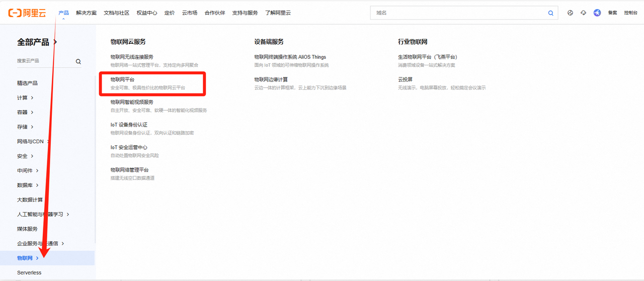Expand the 人工智能与机器学习 category
Screen dimensions: 644x281
pyautogui.click(x=43, y=214)
